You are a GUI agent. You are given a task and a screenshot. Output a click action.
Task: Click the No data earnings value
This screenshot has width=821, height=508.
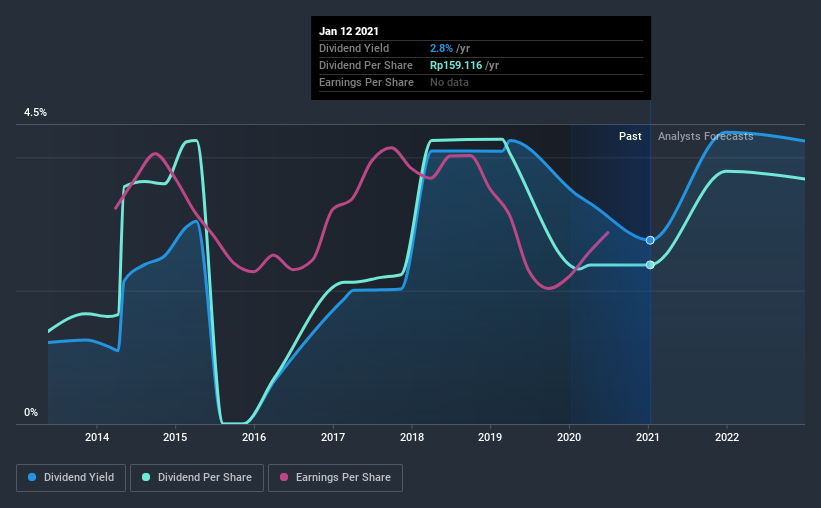click(449, 82)
